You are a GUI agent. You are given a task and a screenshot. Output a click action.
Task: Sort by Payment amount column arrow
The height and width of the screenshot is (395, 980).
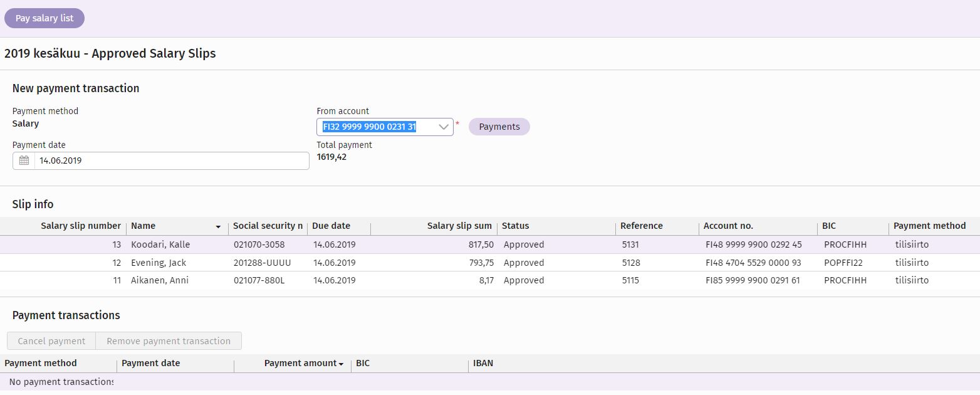(341, 364)
